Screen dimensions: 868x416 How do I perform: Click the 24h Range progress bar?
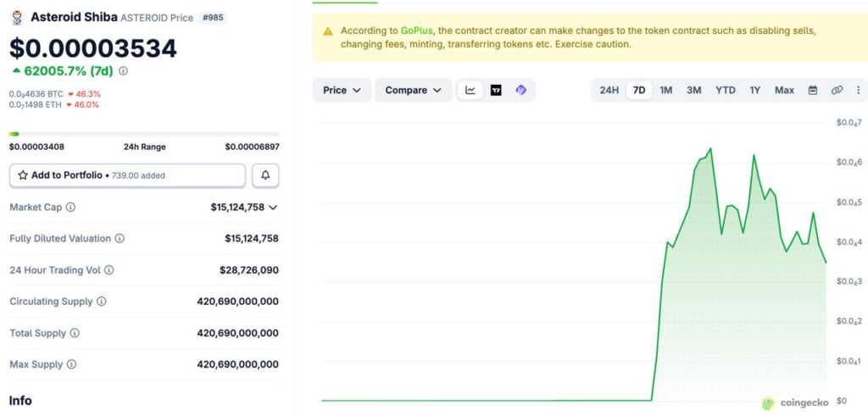(x=143, y=133)
